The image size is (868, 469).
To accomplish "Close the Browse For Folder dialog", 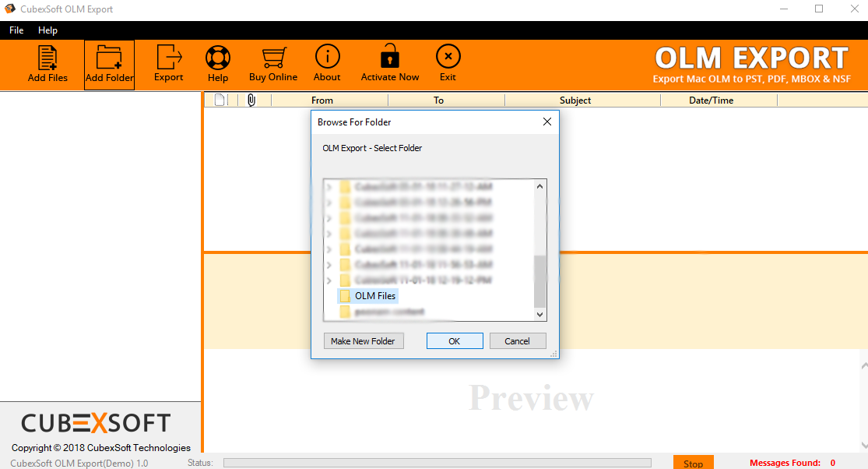I will [547, 122].
